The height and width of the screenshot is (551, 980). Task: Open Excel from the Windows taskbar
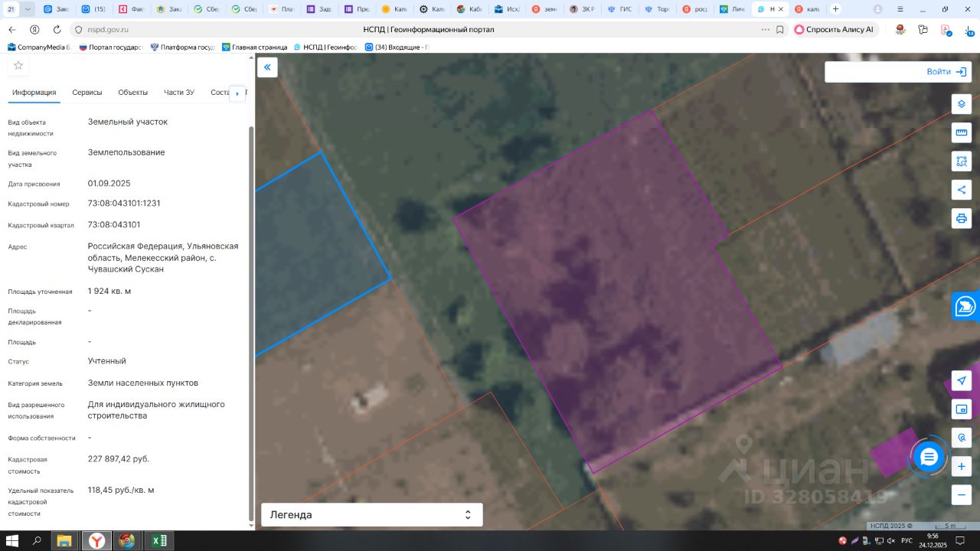pos(158,541)
